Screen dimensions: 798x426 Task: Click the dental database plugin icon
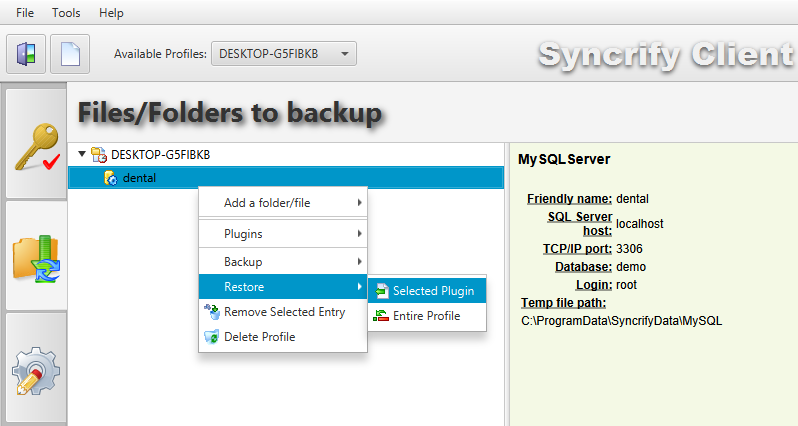pos(110,178)
